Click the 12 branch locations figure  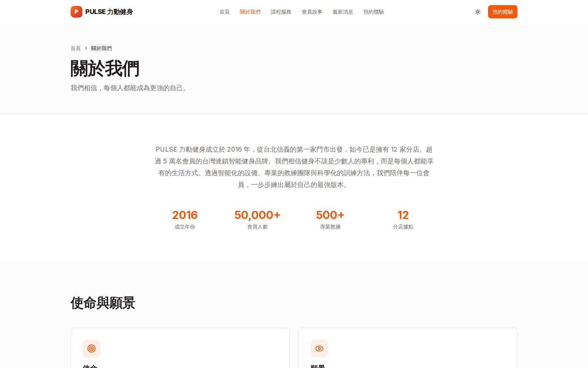tap(403, 215)
